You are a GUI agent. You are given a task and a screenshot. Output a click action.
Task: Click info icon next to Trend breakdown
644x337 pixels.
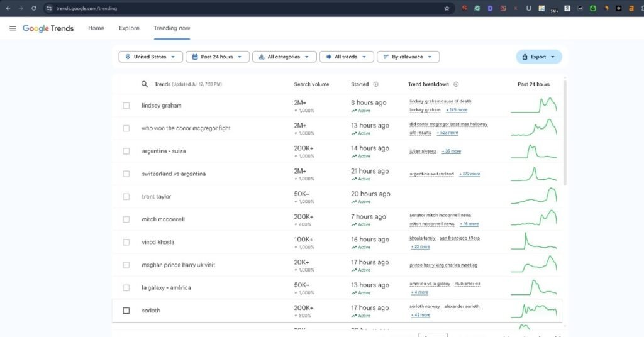coord(456,84)
